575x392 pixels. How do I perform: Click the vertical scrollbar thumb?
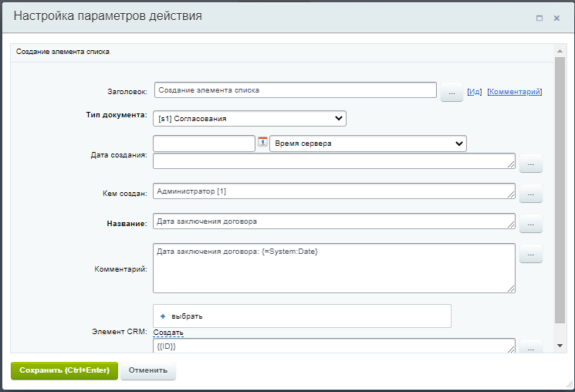pos(560,190)
